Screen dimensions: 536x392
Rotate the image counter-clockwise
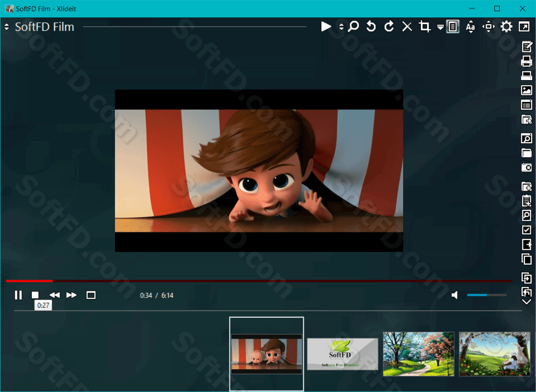[371, 27]
